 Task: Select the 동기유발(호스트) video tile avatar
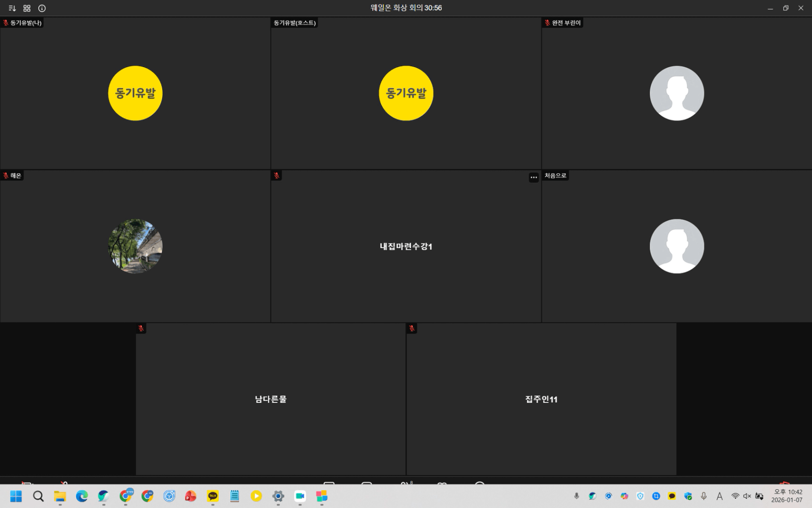[405, 93]
